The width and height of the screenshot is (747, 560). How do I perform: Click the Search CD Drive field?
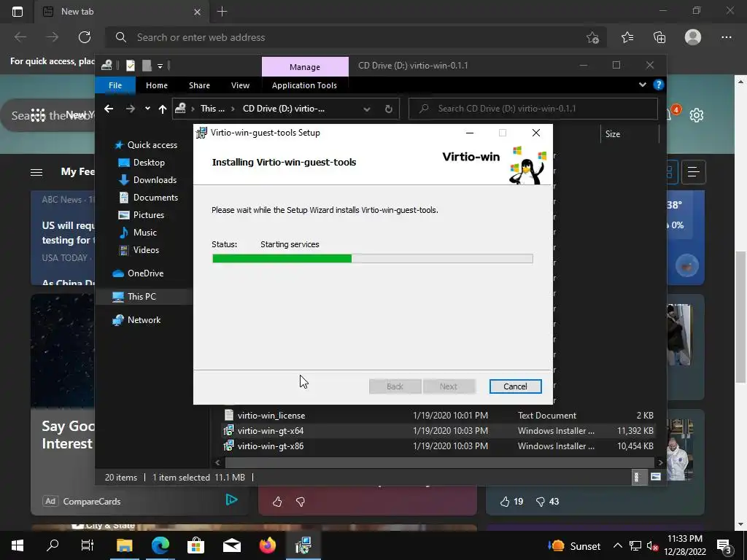pyautogui.click(x=533, y=109)
